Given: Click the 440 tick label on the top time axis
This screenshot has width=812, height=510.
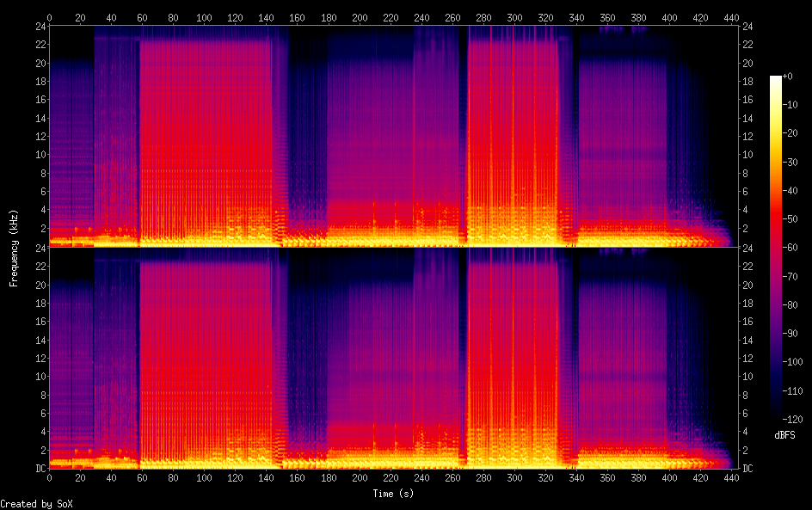Looking at the screenshot, I should point(732,17).
